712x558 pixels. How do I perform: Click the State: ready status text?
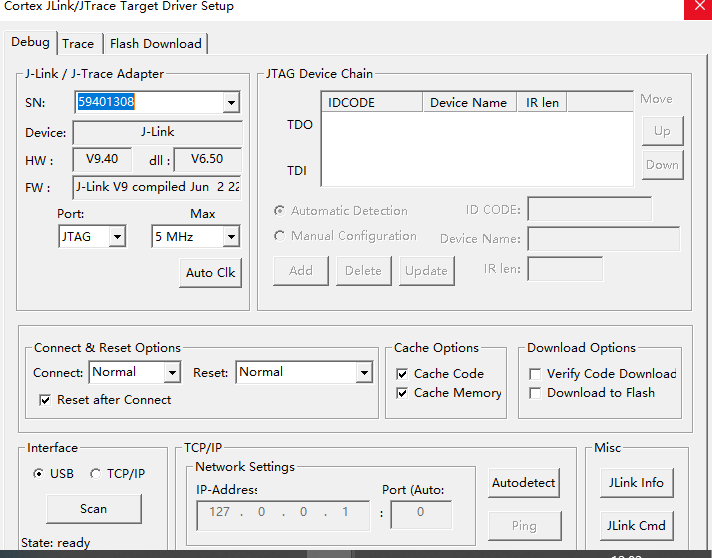55,543
